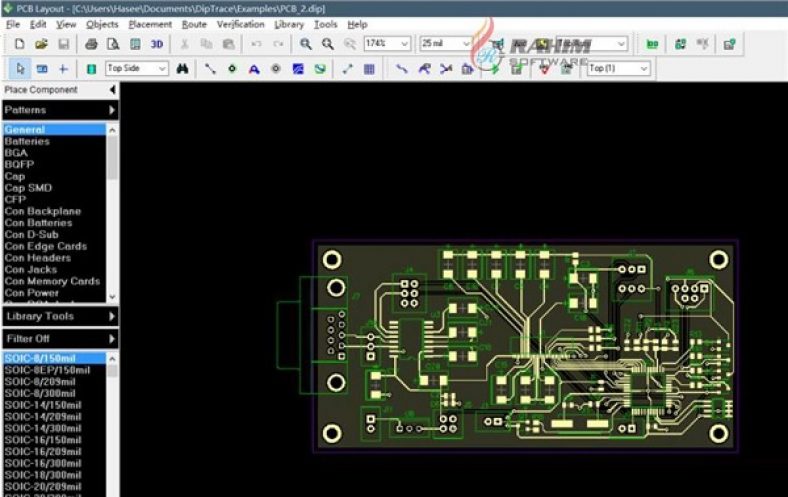Open the File menu
Screen dimensions: 788x497
pyautogui.click(x=13, y=24)
